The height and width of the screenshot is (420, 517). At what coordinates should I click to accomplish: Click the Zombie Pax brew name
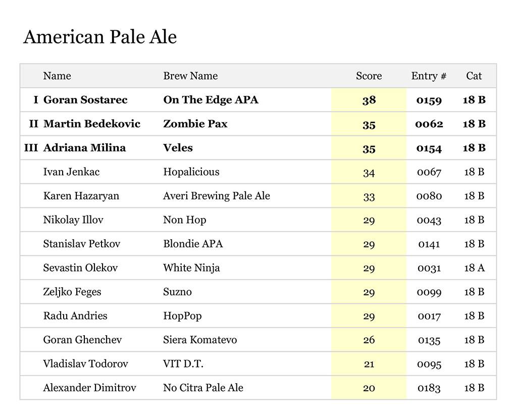coord(195,124)
